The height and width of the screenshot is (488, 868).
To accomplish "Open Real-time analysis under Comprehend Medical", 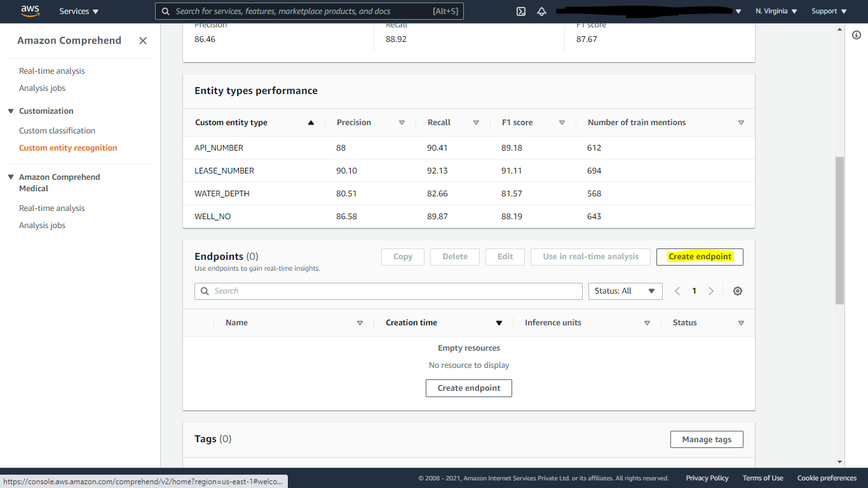I will (x=52, y=208).
